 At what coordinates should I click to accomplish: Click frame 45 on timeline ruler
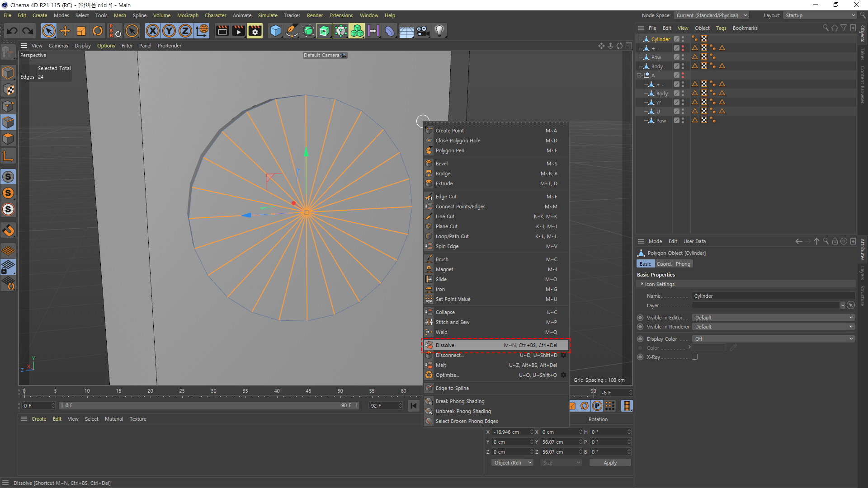tap(308, 391)
